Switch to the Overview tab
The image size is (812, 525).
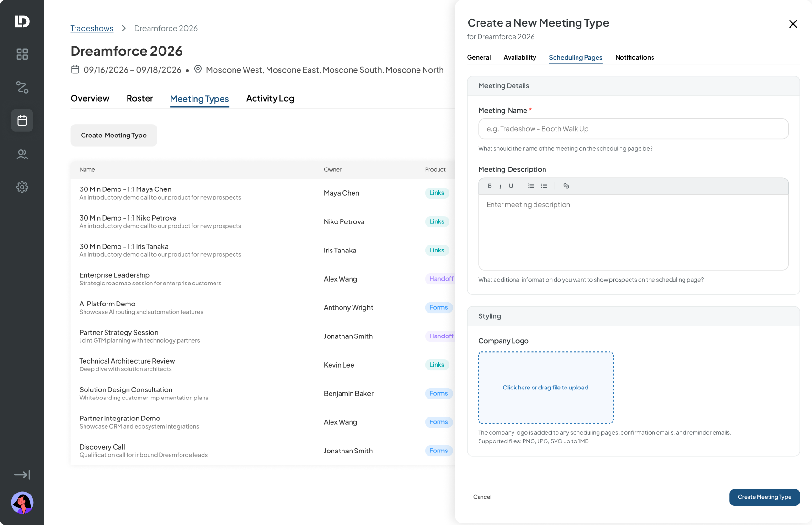(x=90, y=98)
